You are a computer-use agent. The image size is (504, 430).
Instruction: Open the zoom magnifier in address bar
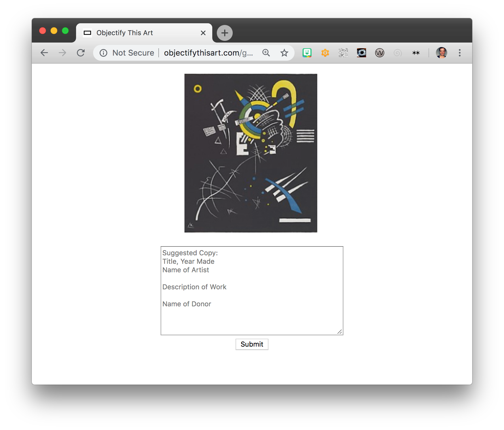point(266,53)
